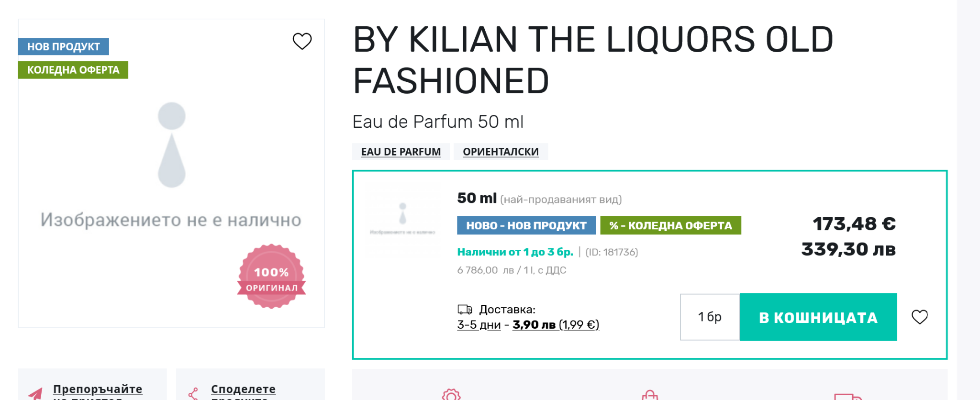The height and width of the screenshot is (400, 980).
Task: Click the cog-shaped icon below the offer box
Action: [x=451, y=395]
